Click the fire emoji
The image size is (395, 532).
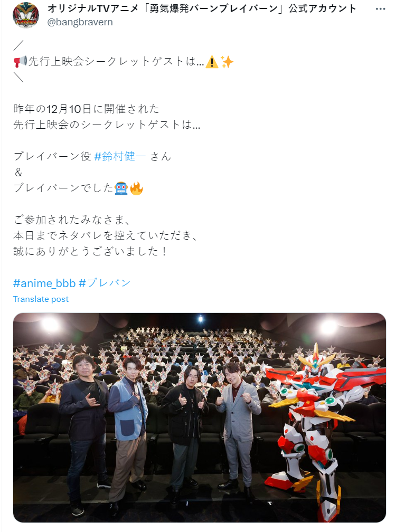click(136, 188)
